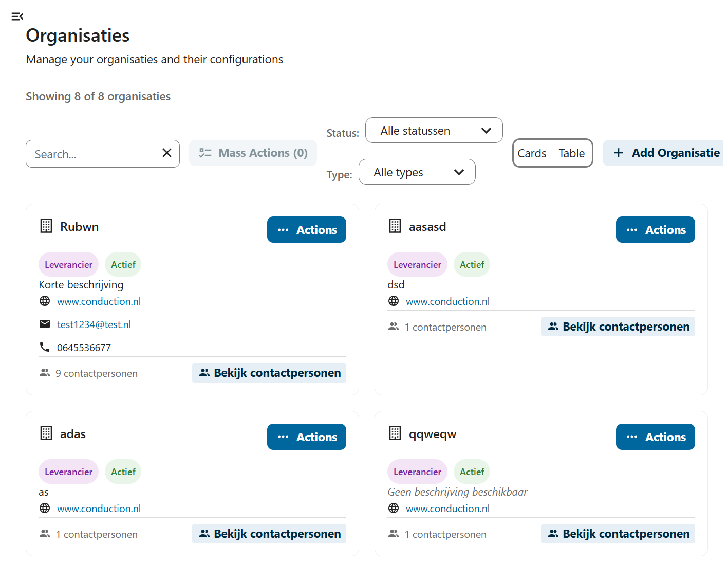Click the phone icon in Rubwn card
This screenshot has height=562, width=728.
coord(45,347)
